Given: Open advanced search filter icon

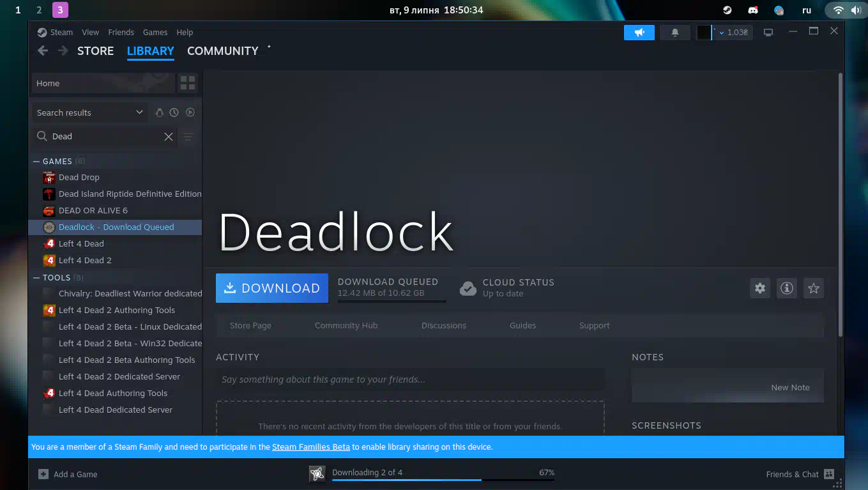Looking at the screenshot, I should point(188,137).
